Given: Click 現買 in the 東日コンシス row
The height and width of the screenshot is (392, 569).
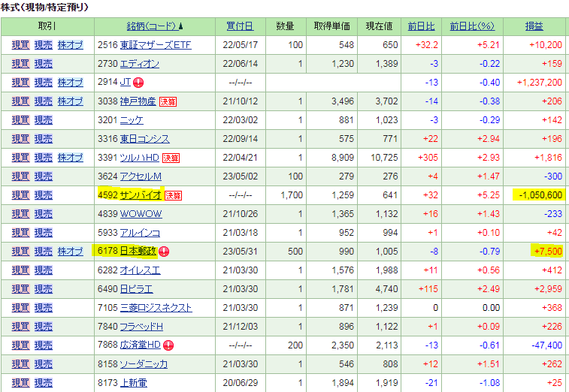Looking at the screenshot, I should coord(20,139).
